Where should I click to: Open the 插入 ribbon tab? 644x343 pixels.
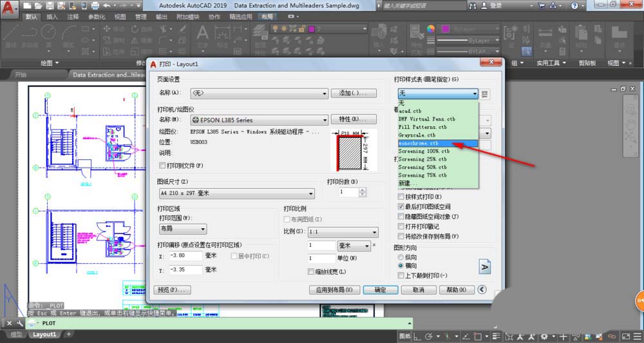coord(52,17)
